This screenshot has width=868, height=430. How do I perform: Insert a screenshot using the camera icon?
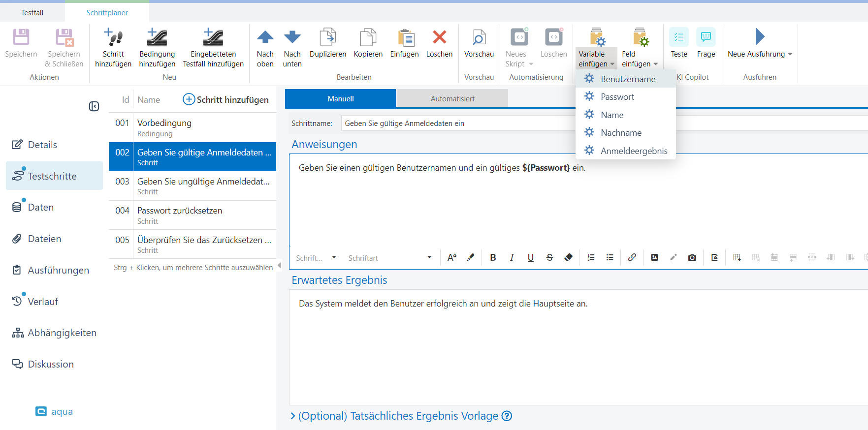coord(692,257)
